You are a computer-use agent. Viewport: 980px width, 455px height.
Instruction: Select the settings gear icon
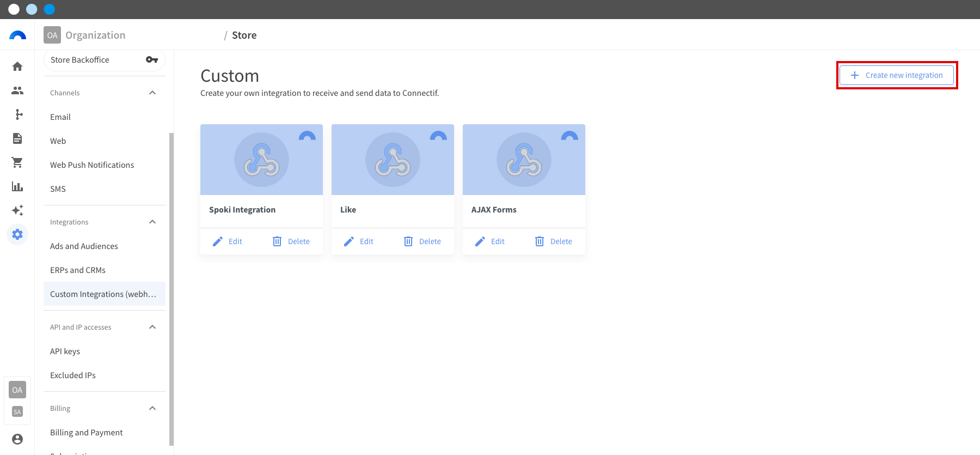tap(17, 234)
